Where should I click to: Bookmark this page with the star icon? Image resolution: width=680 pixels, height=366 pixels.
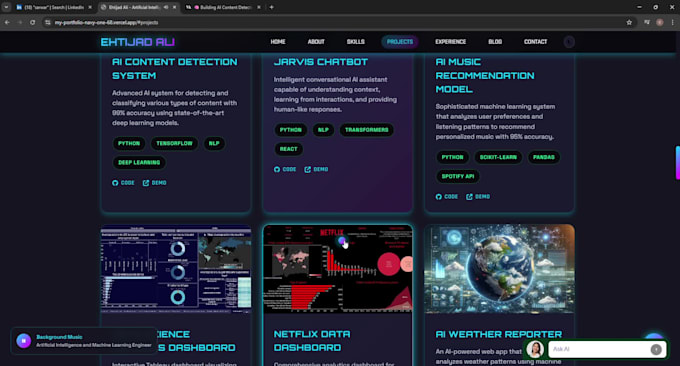(x=629, y=22)
